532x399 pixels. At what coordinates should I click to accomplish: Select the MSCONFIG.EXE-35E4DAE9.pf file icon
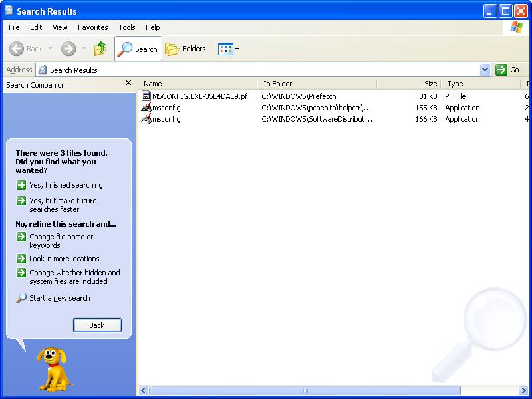click(x=147, y=96)
